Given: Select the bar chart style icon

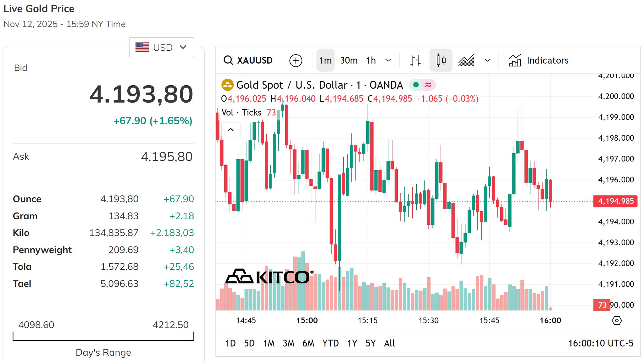Looking at the screenshot, I should 415,60.
